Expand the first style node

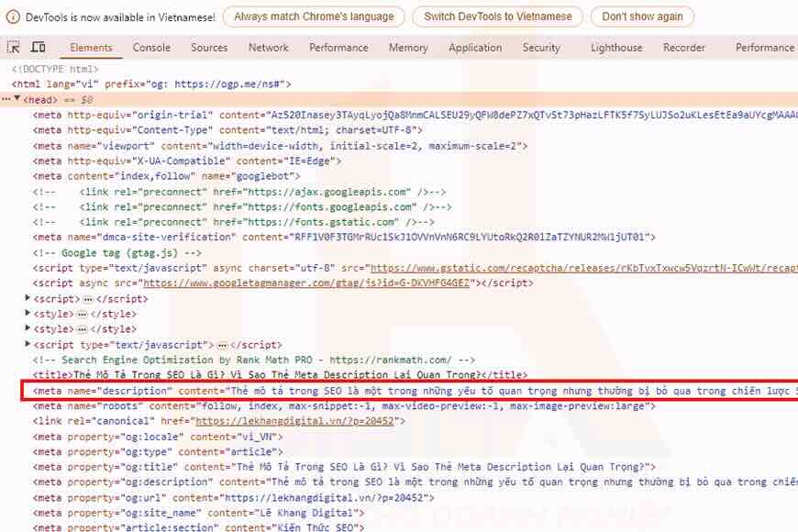[x=28, y=314]
